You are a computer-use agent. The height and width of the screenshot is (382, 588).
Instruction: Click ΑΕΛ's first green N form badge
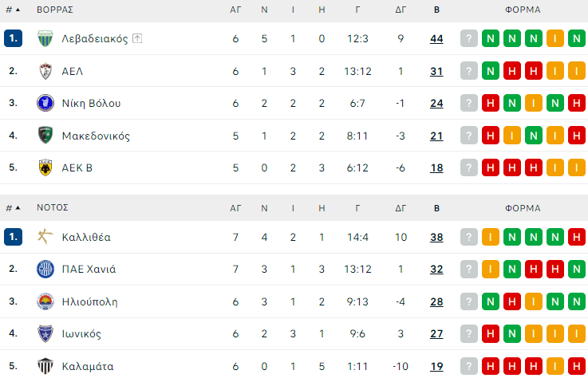pyautogui.click(x=491, y=71)
